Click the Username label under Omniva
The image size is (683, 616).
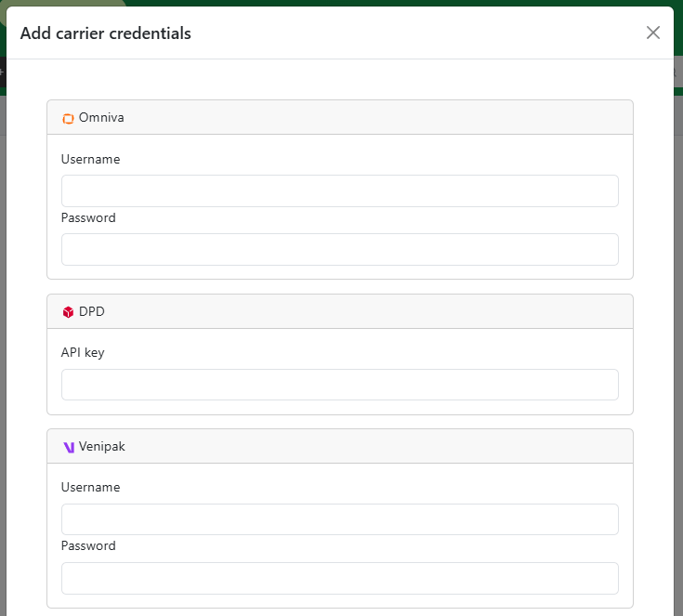pos(90,160)
